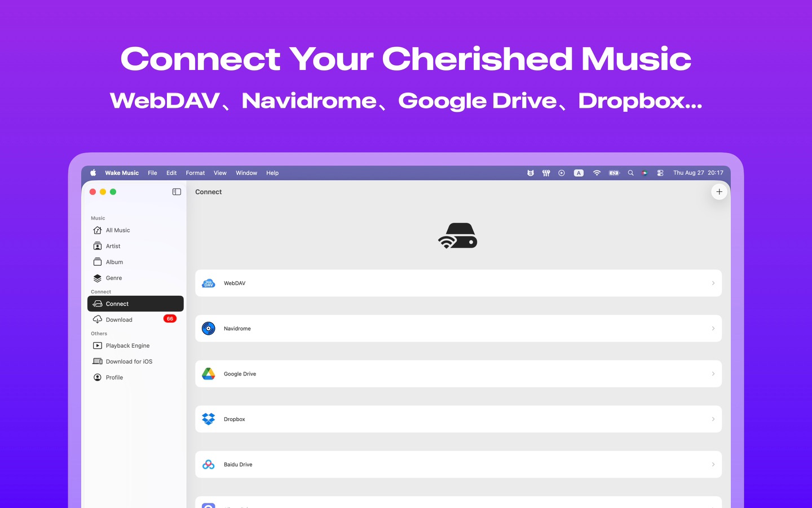The width and height of the screenshot is (812, 508).
Task: Select Album in sidebar
Action: 135,262
